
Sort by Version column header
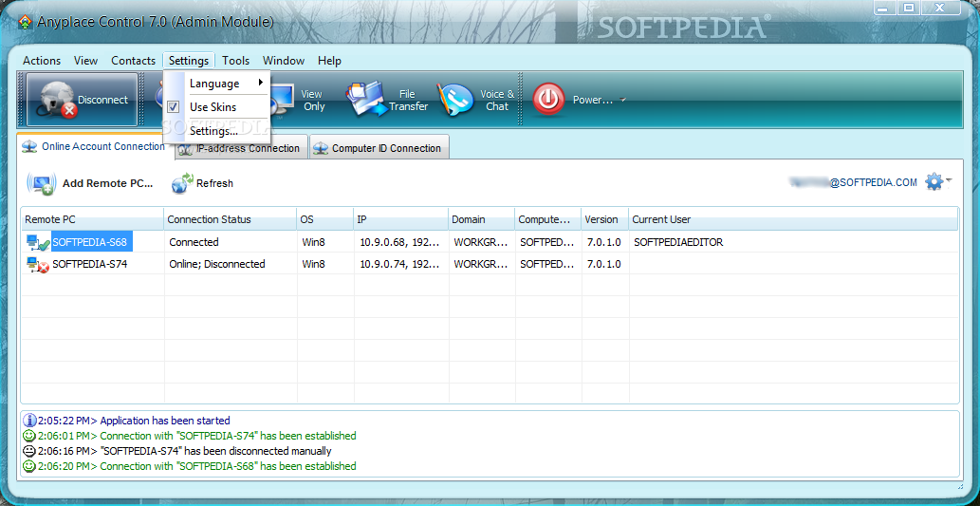pyautogui.click(x=605, y=219)
